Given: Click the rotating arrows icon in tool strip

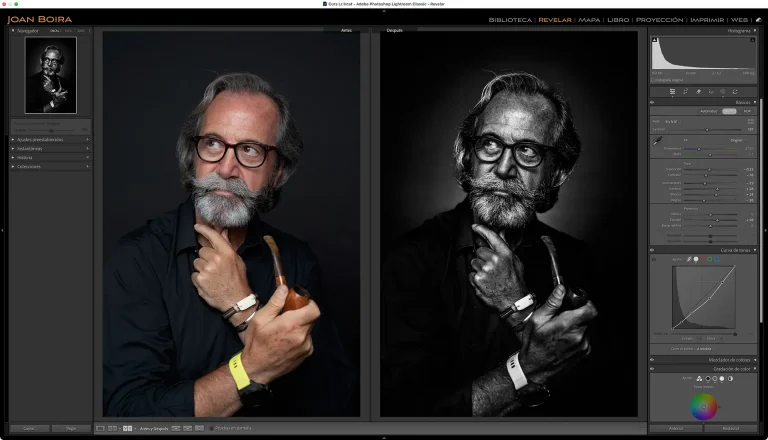Looking at the screenshot, I should pos(735,92).
